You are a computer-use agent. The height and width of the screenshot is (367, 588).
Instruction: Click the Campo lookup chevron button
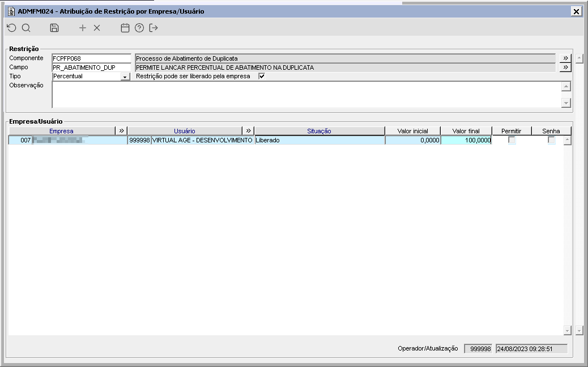pyautogui.click(x=565, y=68)
